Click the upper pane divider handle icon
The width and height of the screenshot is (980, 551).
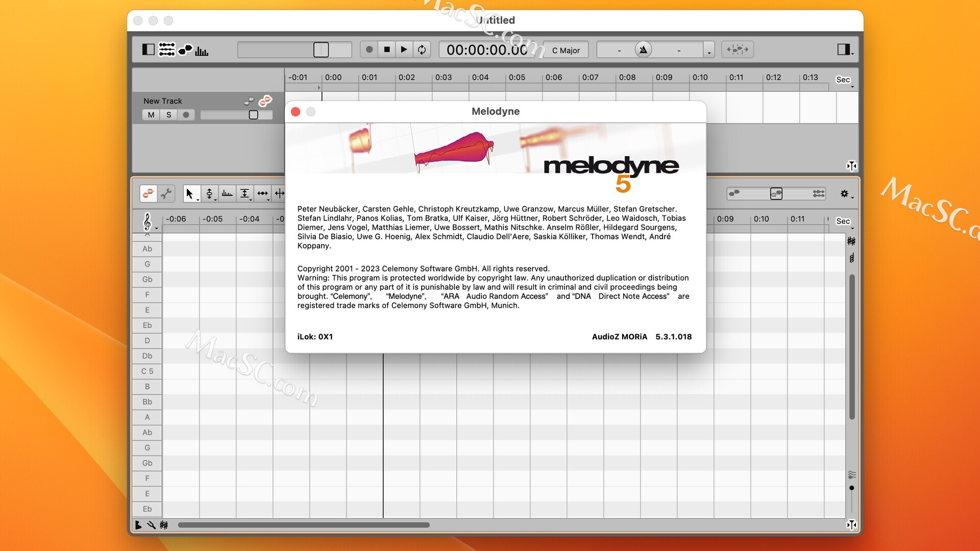[851, 166]
